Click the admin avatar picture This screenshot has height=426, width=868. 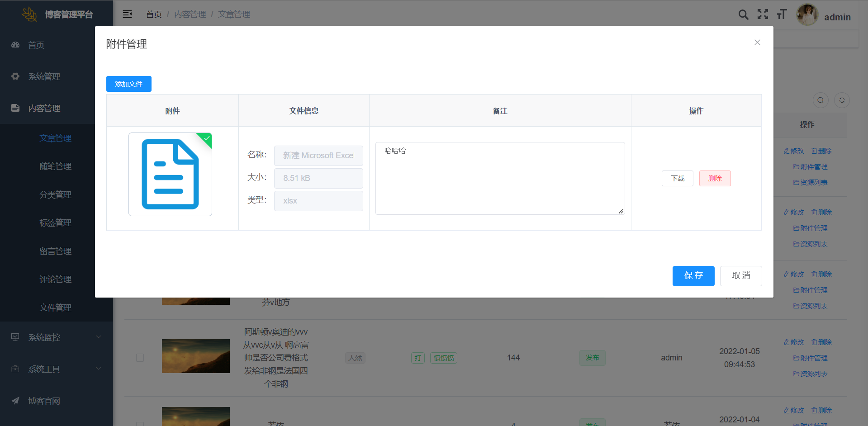point(807,15)
